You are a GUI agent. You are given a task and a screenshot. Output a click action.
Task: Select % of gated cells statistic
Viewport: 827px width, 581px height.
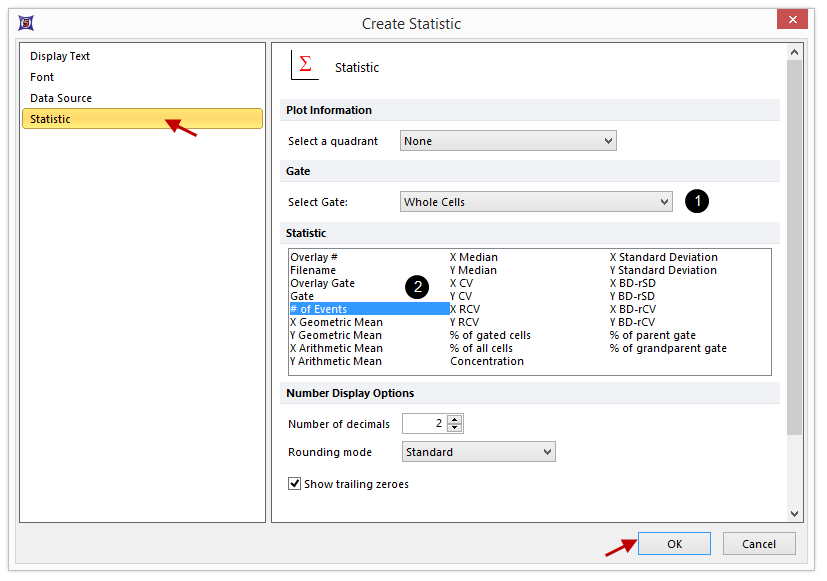(x=490, y=335)
